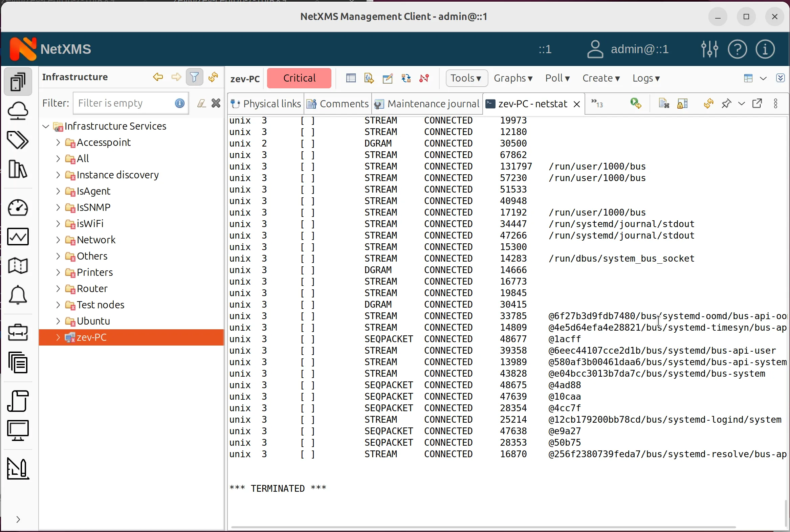
Task: Click the Critical status button
Action: [x=299, y=78]
